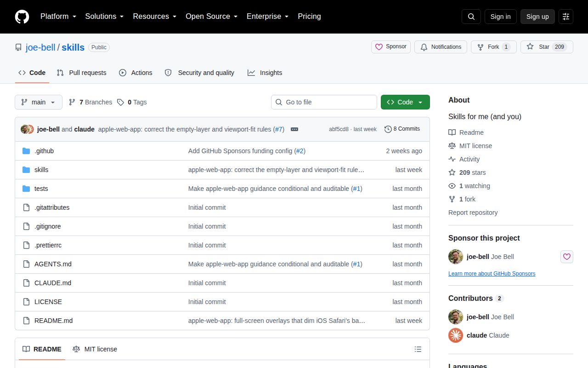View the 7 Branches link
Viewport: 588px width, 368px height.
point(90,102)
